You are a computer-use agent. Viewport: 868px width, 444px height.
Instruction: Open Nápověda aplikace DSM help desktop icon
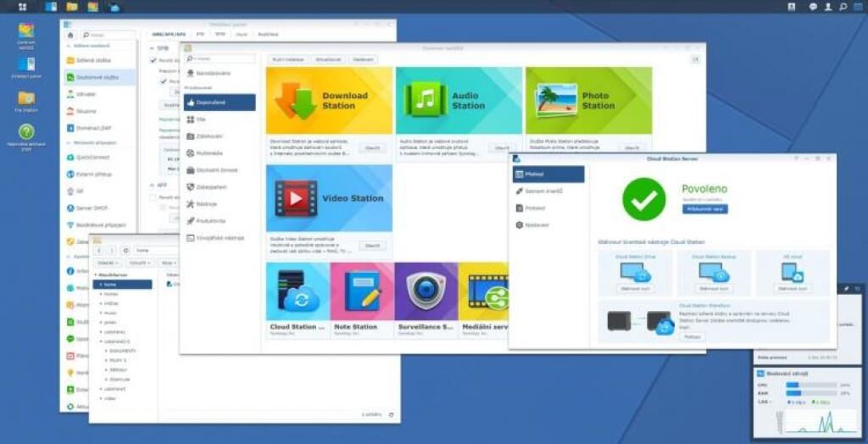[x=26, y=138]
